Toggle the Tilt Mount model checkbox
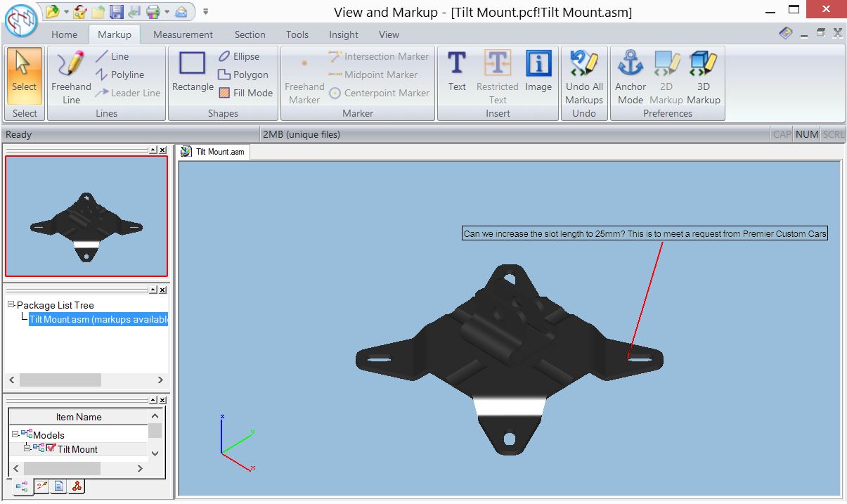 51,448
